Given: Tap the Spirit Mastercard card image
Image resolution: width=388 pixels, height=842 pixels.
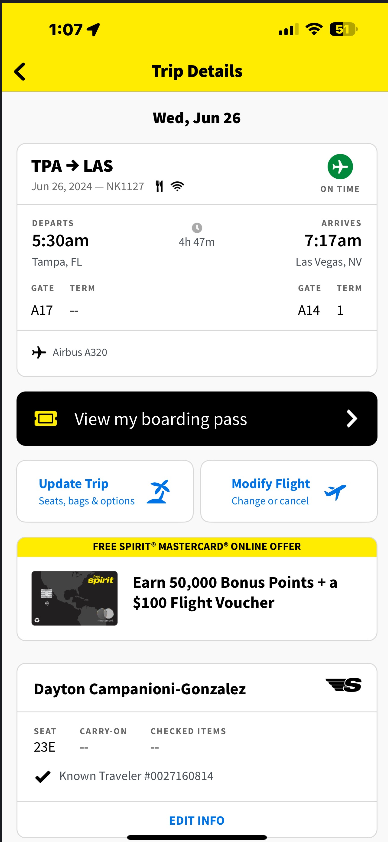Looking at the screenshot, I should (x=75, y=598).
